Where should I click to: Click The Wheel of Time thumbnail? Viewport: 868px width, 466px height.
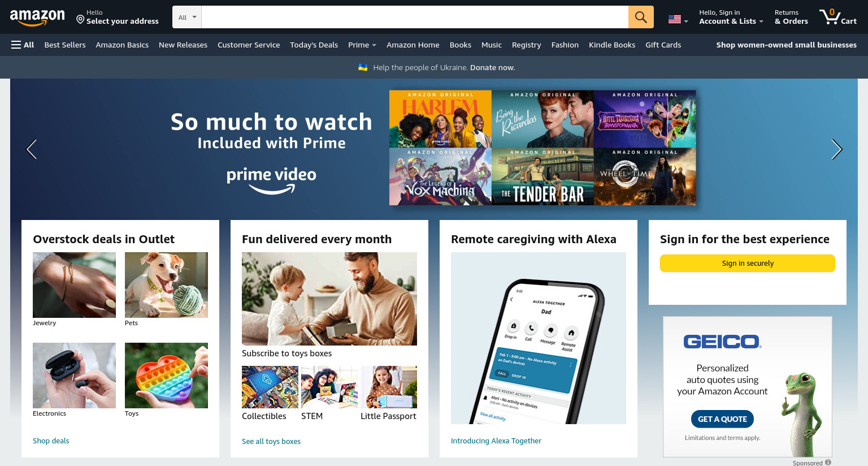[645, 176]
